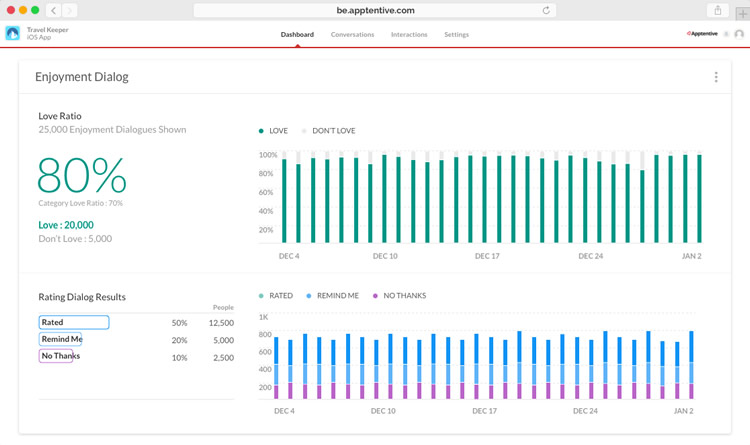This screenshot has height=445, width=750.
Task: Click the Travel Keeper app icon
Action: (13, 34)
